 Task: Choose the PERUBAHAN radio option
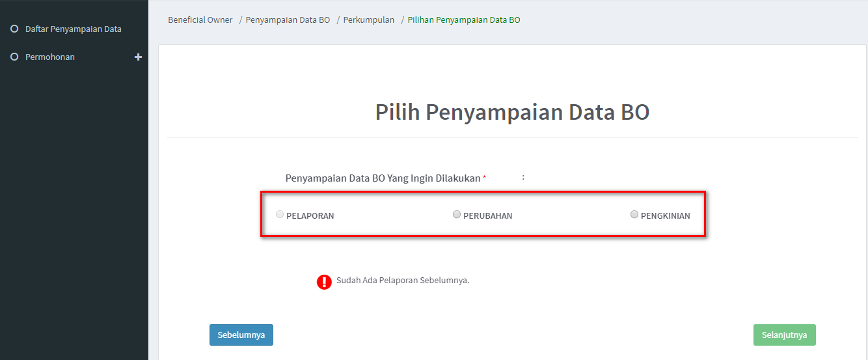coord(457,214)
